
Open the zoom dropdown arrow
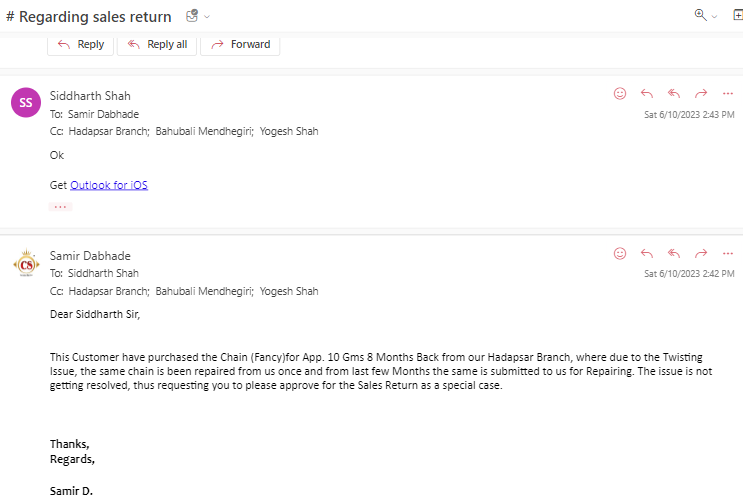point(714,17)
